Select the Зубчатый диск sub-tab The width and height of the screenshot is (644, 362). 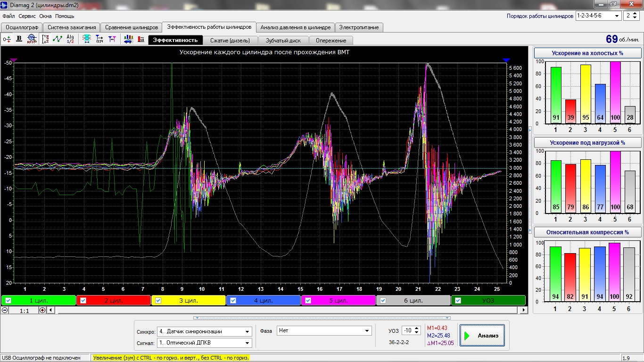[x=283, y=41]
